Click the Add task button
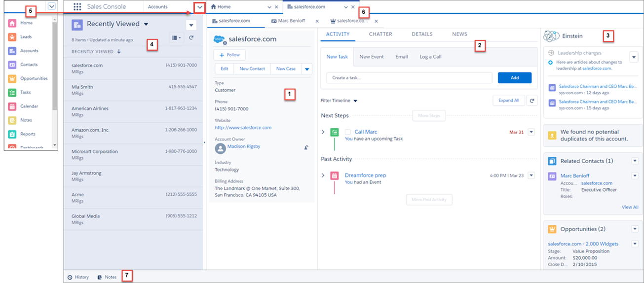This screenshot has height=283, width=644. pos(514,78)
